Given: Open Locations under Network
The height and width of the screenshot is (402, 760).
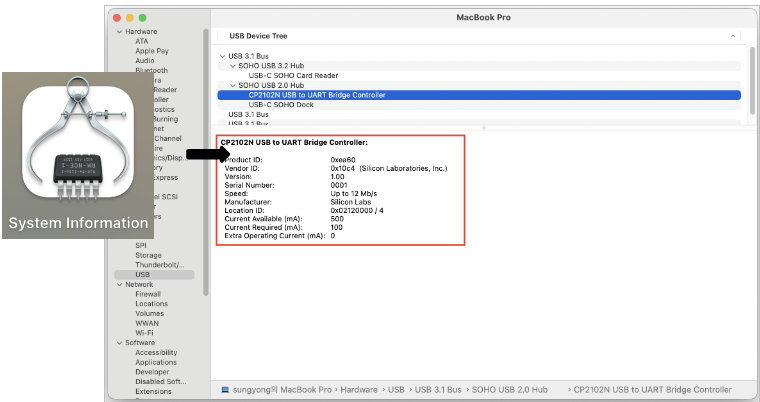Looking at the screenshot, I should click(151, 304).
